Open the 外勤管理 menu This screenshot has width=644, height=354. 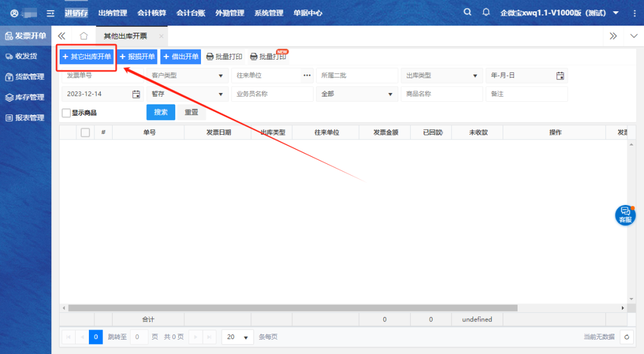pos(230,13)
